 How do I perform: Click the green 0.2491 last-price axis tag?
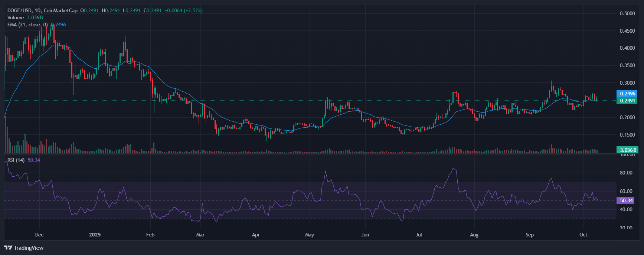click(627, 101)
